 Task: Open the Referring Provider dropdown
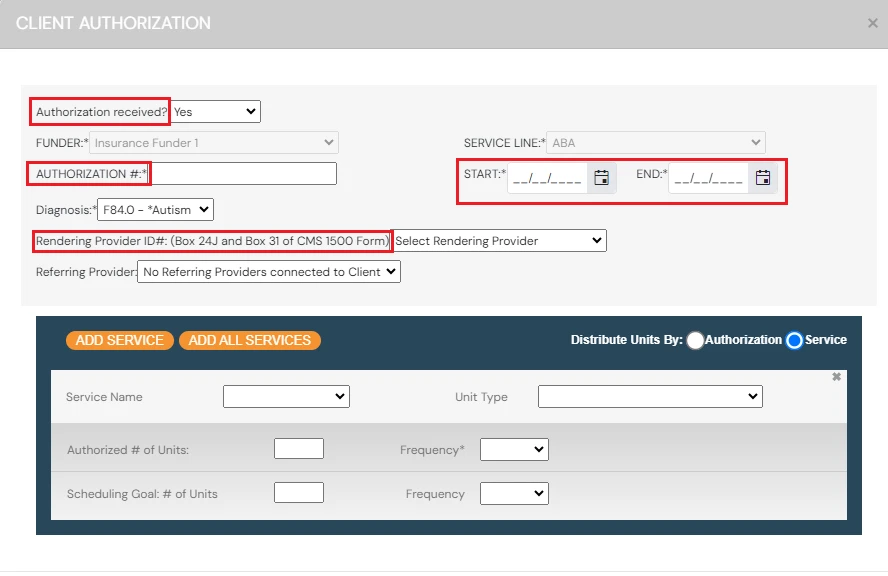point(267,271)
